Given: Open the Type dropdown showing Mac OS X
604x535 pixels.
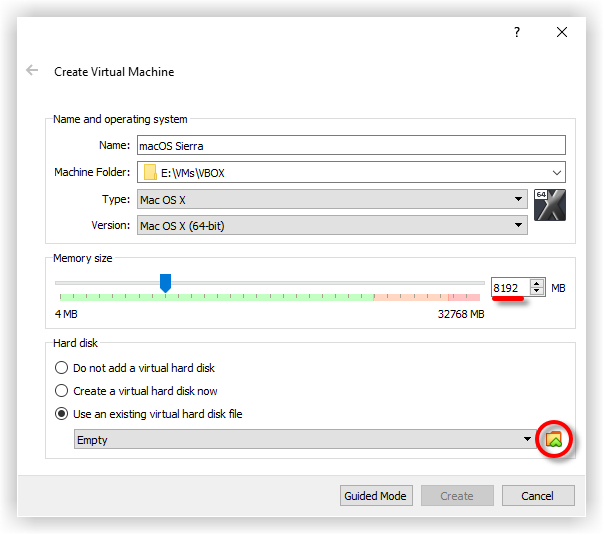Looking at the screenshot, I should (331, 199).
